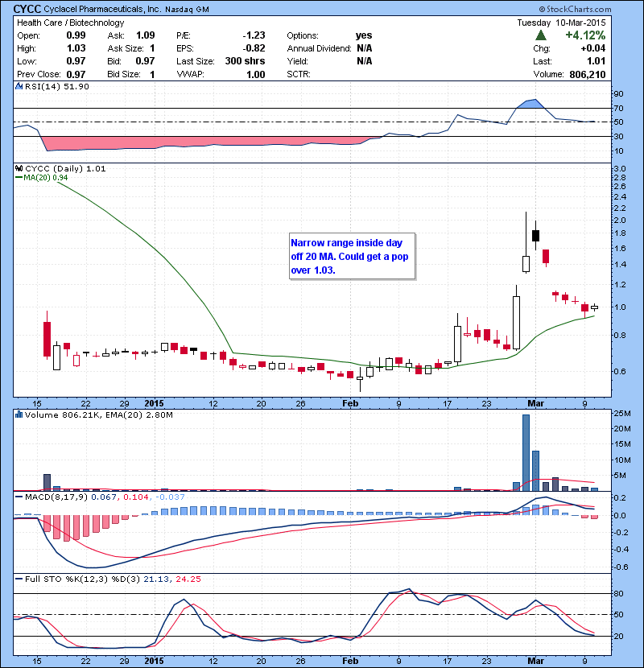Click the RSI(14) 51.90 label
This screenshot has width=644, height=668.
57,86
